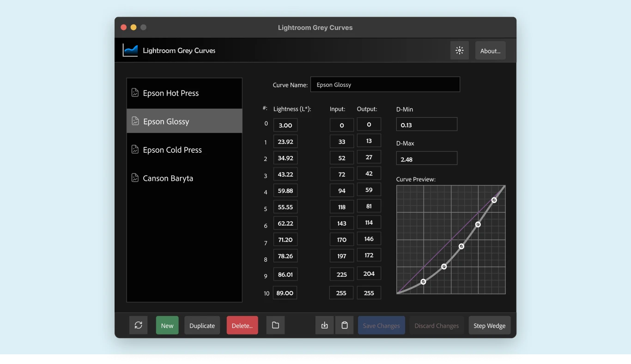Click Lightness field with value 62.22
The width and height of the screenshot is (631, 364).
285,223
